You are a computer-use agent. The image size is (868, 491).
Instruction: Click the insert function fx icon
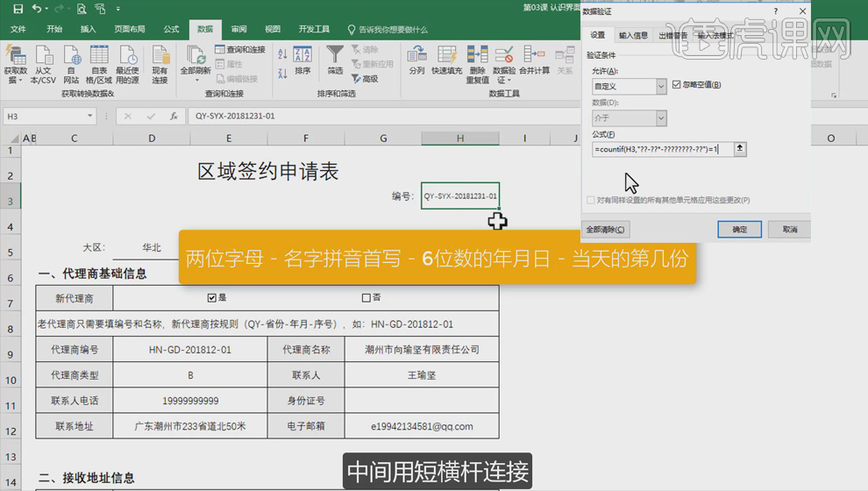coord(174,117)
